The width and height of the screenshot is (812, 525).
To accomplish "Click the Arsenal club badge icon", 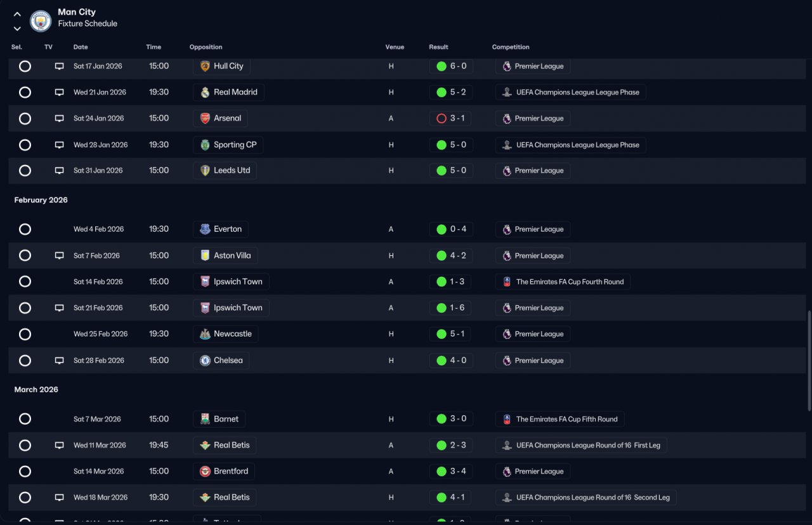I will pyautogui.click(x=205, y=118).
